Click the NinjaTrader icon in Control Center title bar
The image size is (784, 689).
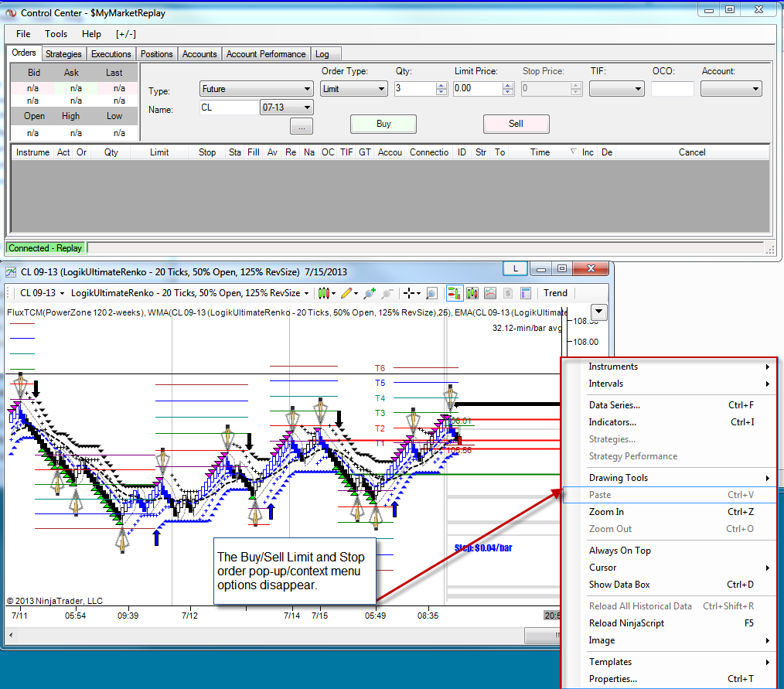pyautogui.click(x=11, y=13)
